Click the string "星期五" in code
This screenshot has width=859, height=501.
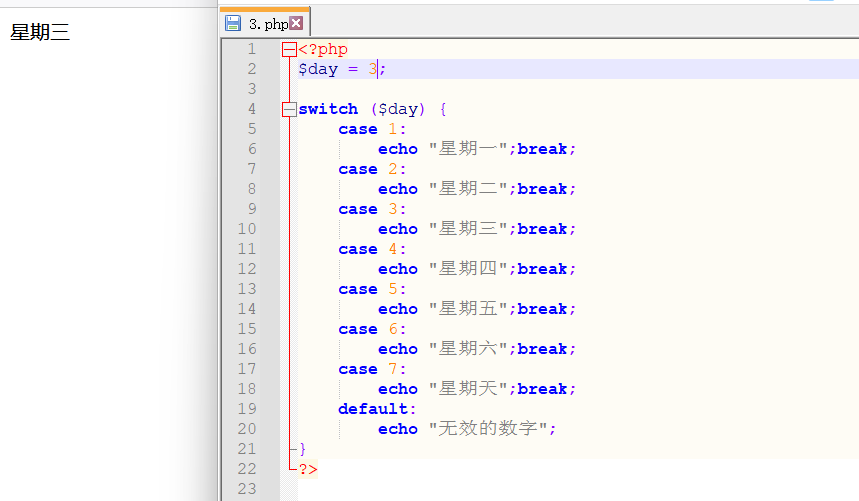(468, 309)
